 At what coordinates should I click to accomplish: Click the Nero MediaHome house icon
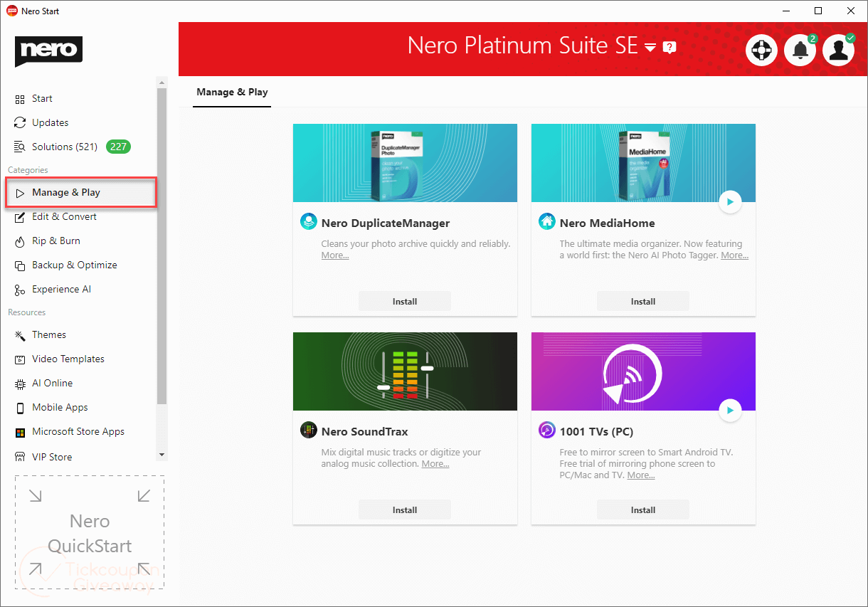(546, 222)
